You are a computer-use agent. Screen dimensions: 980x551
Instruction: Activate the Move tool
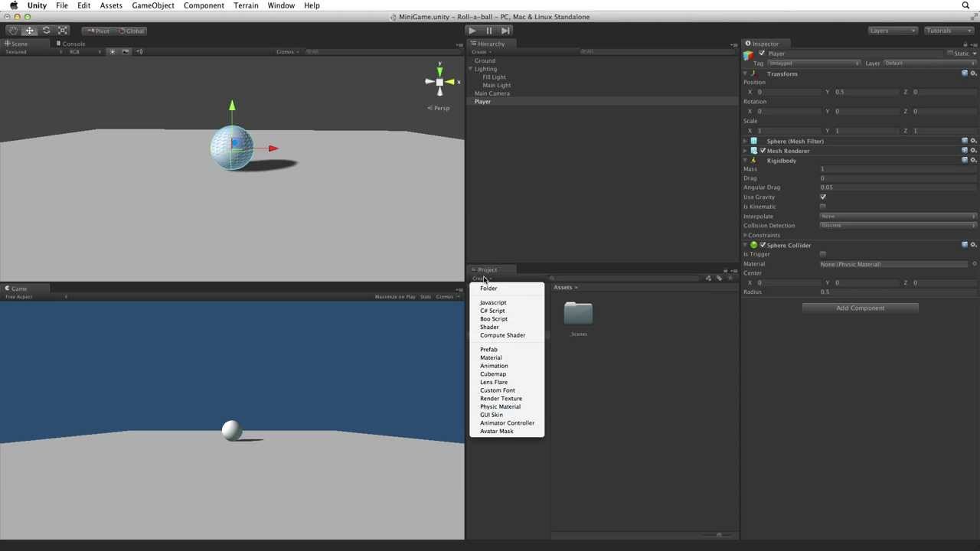pos(29,31)
